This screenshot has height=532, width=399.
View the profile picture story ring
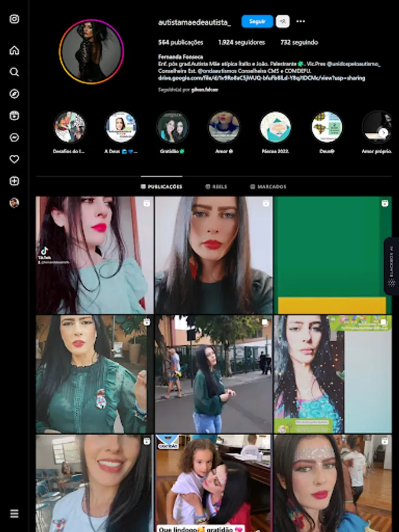pyautogui.click(x=91, y=51)
